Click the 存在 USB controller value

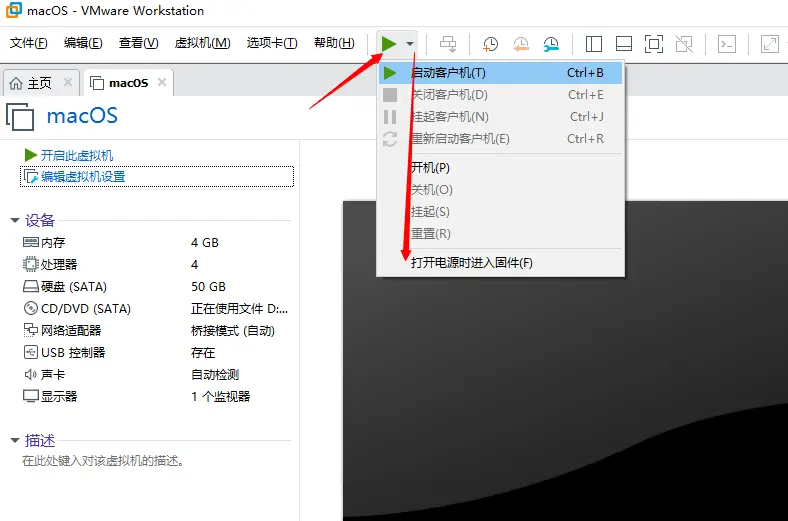203,353
